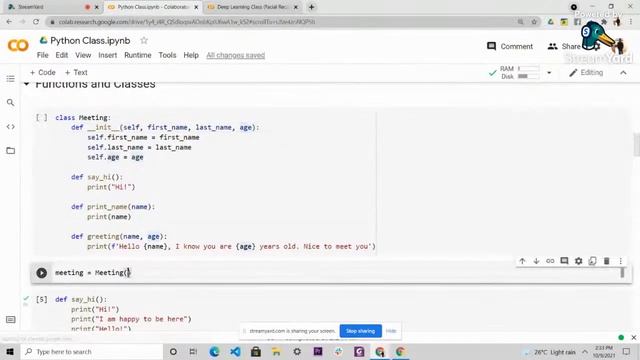Open Microsoft Edge from the taskbar
This screenshot has width=640, height=360.
214,351
